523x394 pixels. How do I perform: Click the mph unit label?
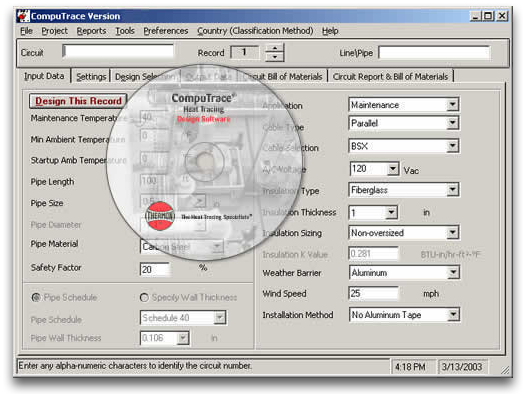click(431, 294)
